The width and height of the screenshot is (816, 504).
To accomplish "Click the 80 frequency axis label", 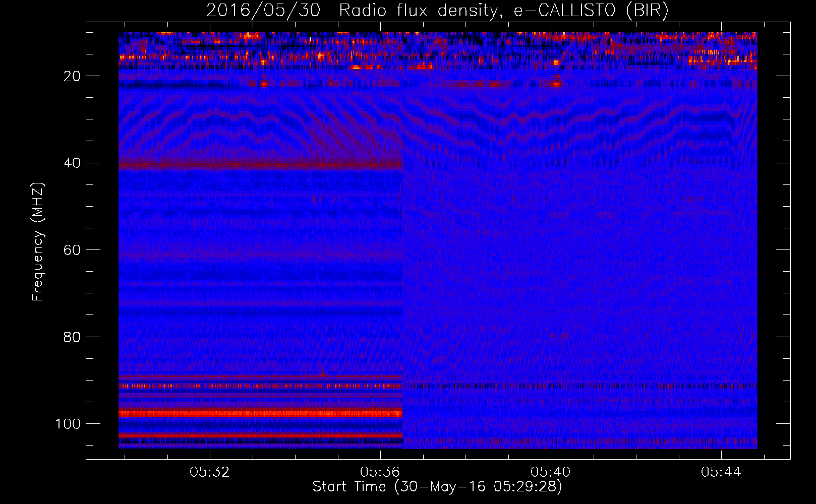I will point(72,337).
